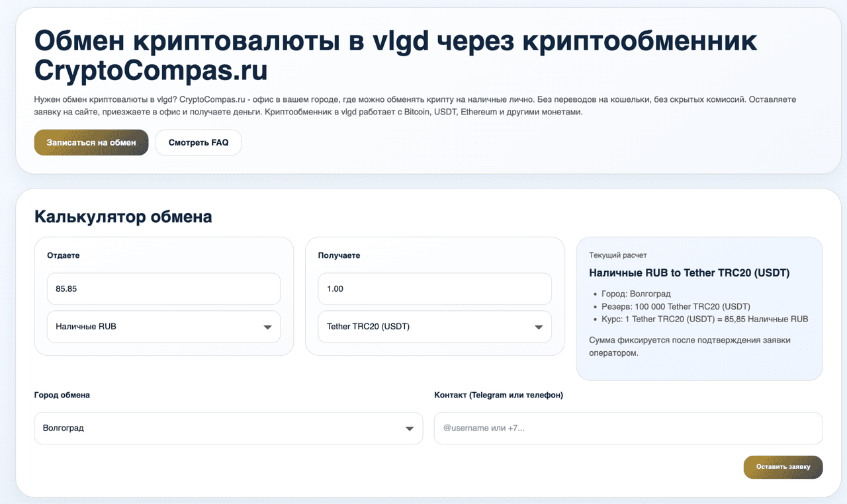Click the "Курс: 1 Tether TRC20 (USDT) = 85,85" line
The width and height of the screenshot is (847, 504).
point(705,319)
